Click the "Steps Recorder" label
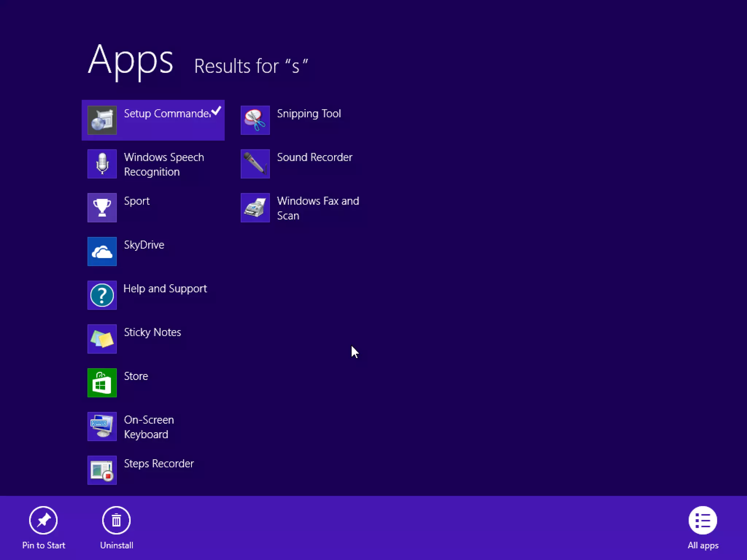The height and width of the screenshot is (560, 747). pos(159,464)
